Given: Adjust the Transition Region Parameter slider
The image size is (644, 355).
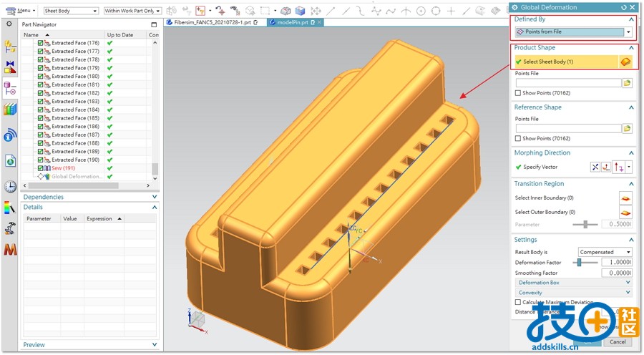Looking at the screenshot, I should point(585,224).
